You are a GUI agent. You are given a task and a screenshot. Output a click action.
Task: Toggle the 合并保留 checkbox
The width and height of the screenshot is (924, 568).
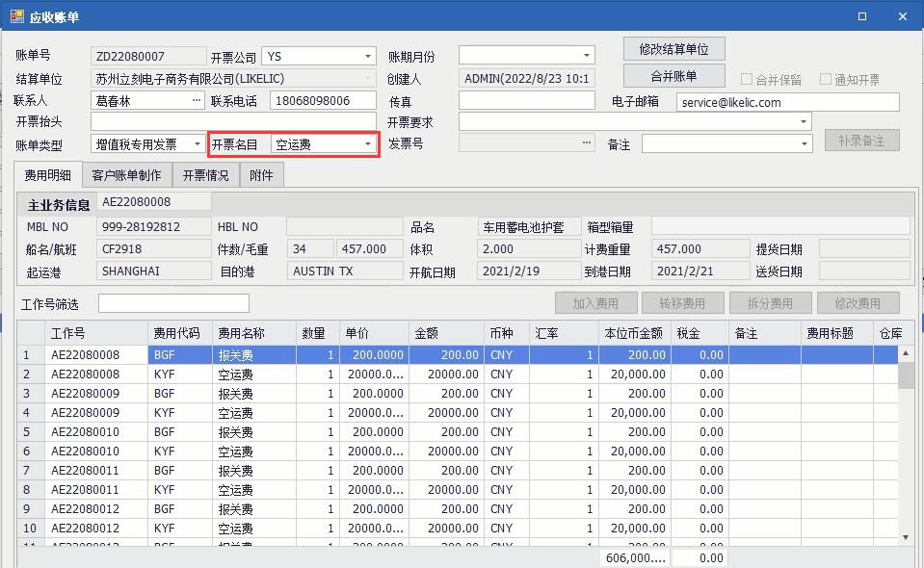[x=747, y=80]
